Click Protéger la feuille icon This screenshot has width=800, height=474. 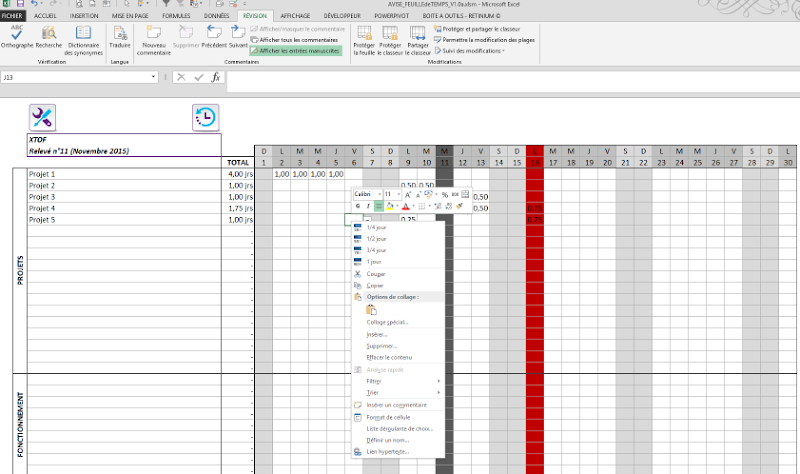(364, 36)
